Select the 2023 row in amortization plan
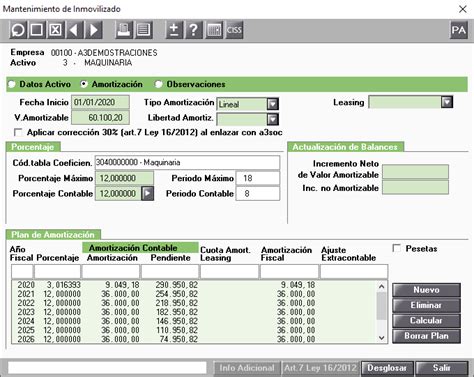474x377 pixels. point(194,312)
